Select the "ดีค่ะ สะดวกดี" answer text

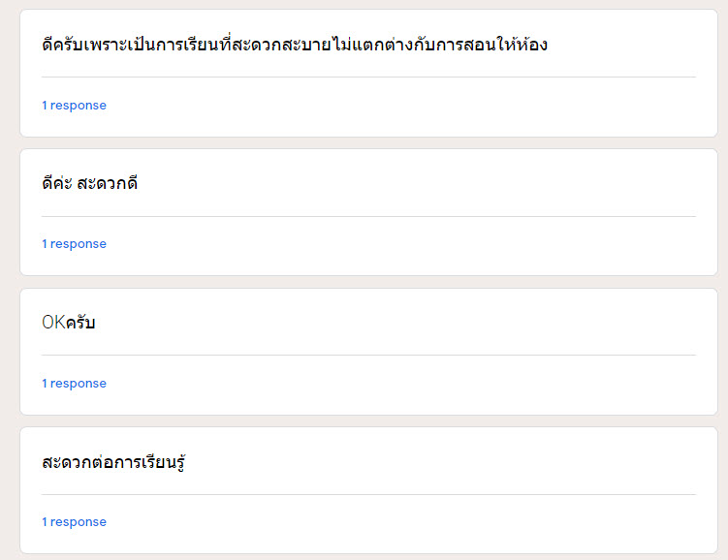coord(89,183)
